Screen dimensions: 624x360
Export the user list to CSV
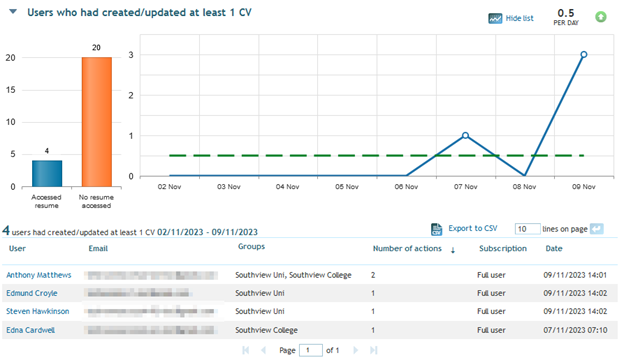coord(473,228)
